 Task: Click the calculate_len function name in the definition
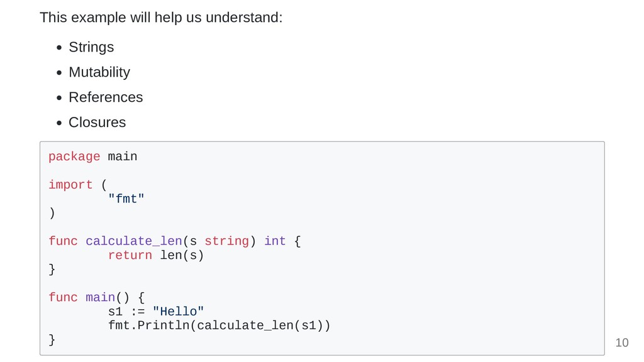(134, 241)
